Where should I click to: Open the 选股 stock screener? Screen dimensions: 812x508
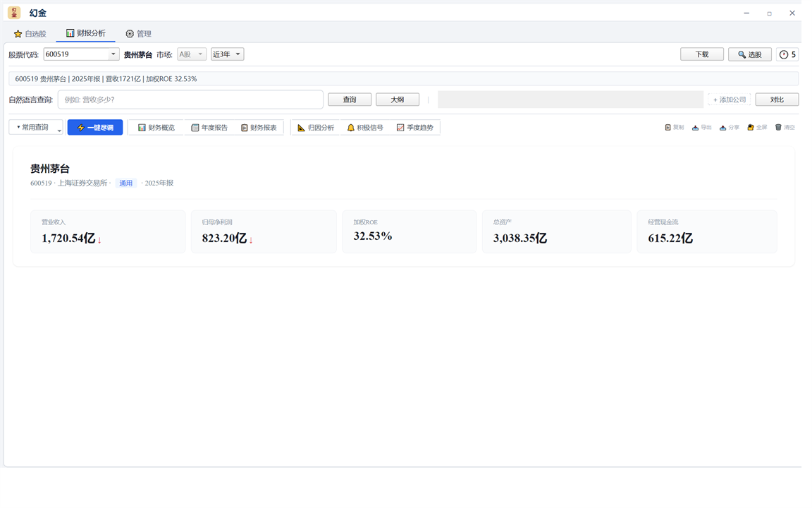tap(750, 54)
